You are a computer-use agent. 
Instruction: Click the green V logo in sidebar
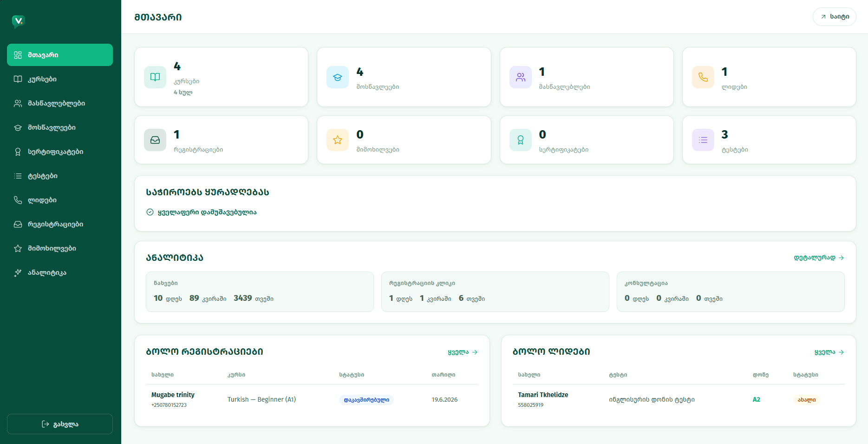click(18, 21)
